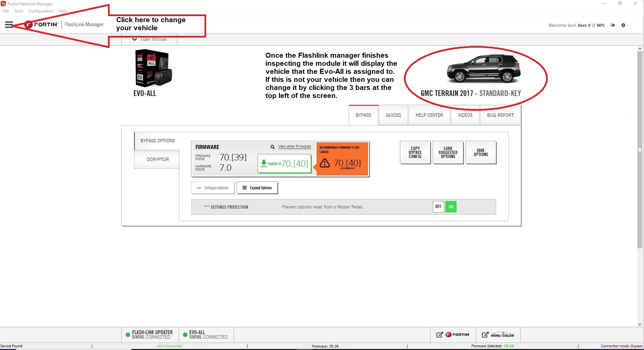Click the vertical scrollbar down arrow
The width and height of the screenshot is (644, 350).
point(640,324)
